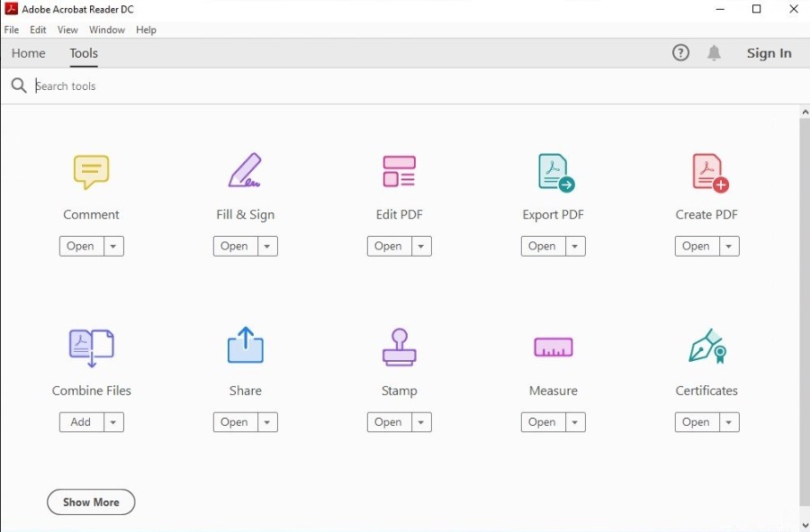Click the vertical scrollbar down arrow
Image resolution: width=810 pixels, height=532 pixels.
pyautogui.click(x=805, y=525)
